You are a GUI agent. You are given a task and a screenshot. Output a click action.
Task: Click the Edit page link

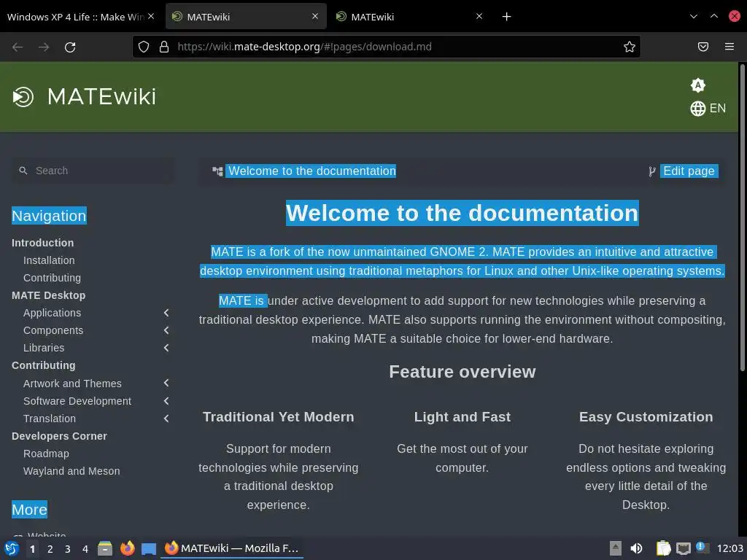click(x=689, y=171)
